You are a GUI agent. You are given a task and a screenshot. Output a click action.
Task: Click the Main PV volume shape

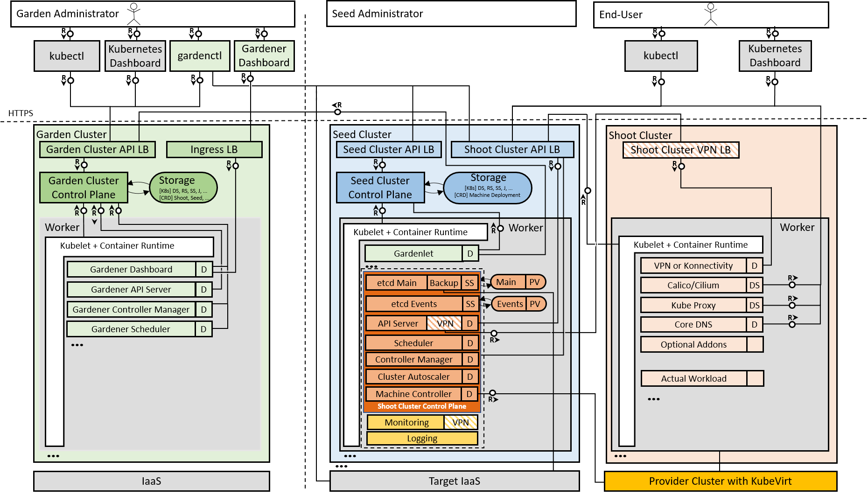point(518,282)
